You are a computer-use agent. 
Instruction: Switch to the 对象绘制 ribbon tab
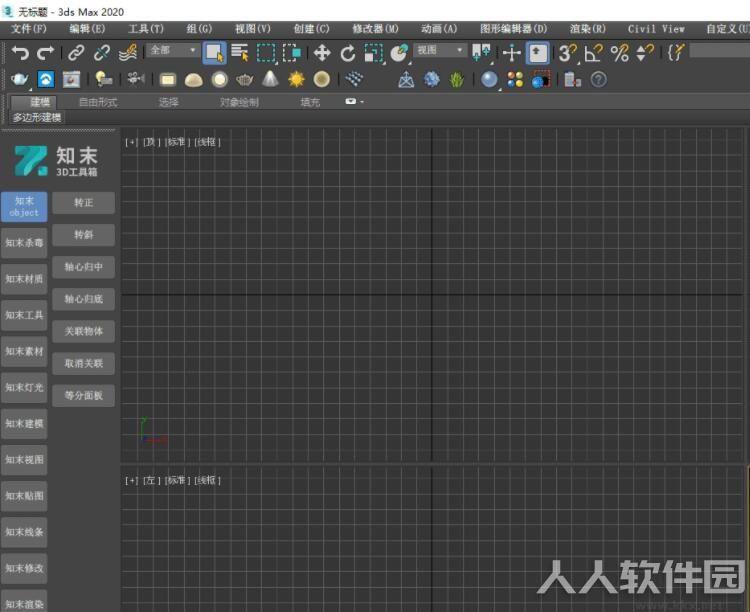pyautogui.click(x=239, y=102)
